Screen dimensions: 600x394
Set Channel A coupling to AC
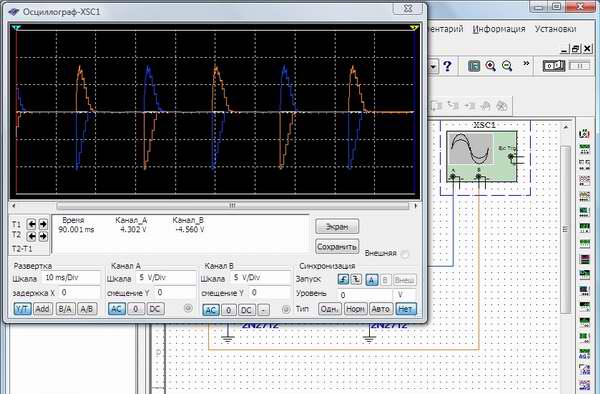pos(116,309)
